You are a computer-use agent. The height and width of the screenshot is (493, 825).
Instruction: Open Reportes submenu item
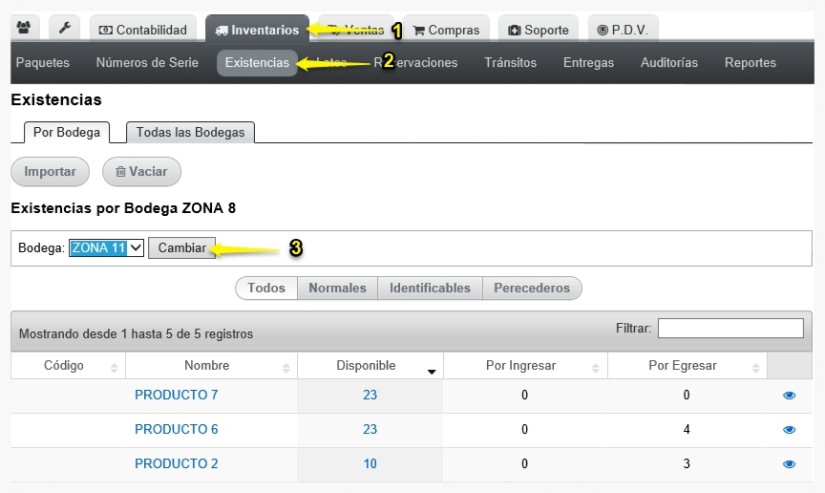750,63
